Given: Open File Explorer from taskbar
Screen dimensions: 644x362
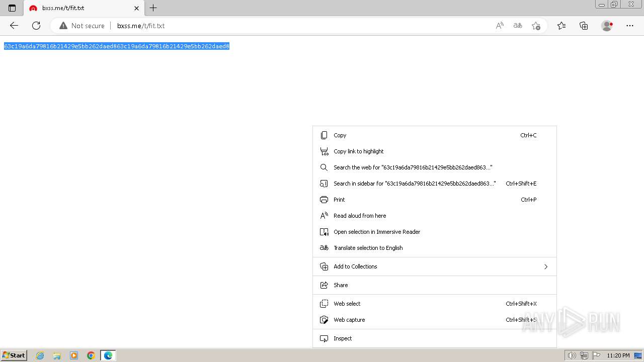Looking at the screenshot, I should click(57, 355).
